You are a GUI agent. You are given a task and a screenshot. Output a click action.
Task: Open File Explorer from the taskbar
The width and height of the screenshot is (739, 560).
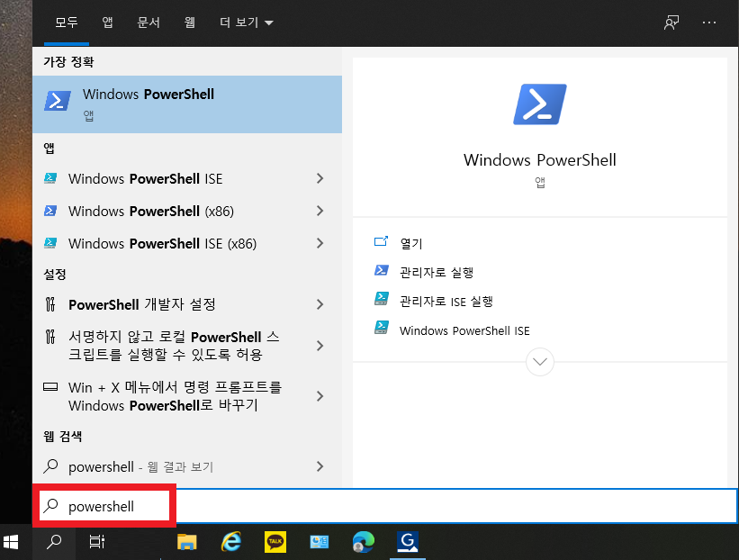click(187, 542)
